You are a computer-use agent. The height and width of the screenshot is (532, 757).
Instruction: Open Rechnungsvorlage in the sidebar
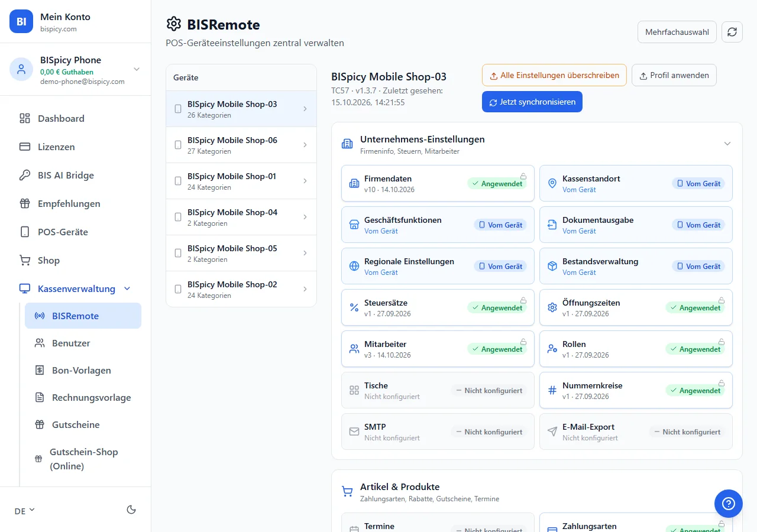[x=83, y=397]
